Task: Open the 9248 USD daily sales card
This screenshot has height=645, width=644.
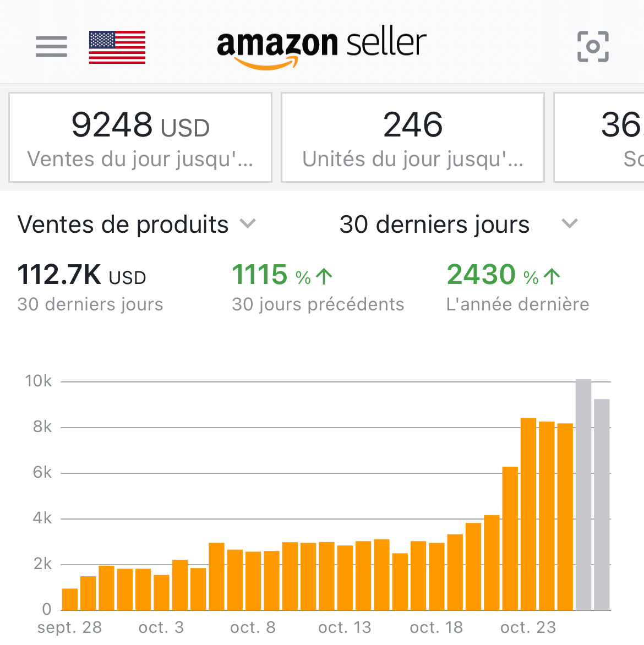Action: coord(140,138)
